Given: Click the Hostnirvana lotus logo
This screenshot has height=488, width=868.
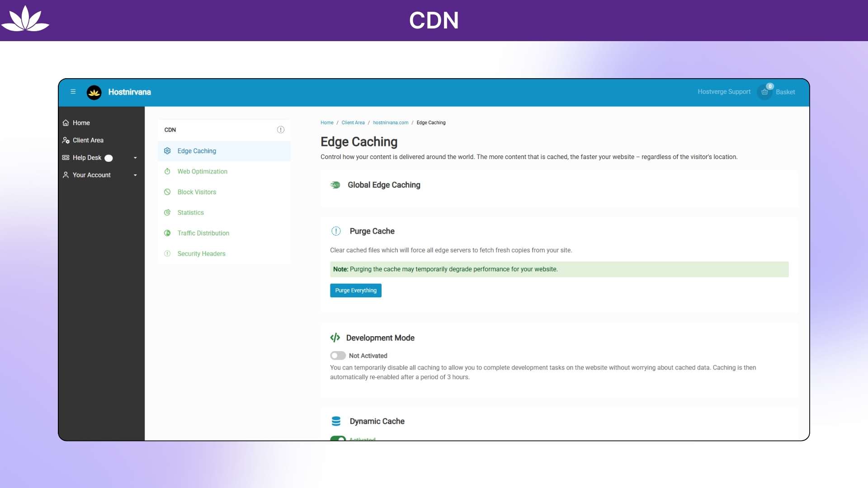Looking at the screenshot, I should 94,92.
